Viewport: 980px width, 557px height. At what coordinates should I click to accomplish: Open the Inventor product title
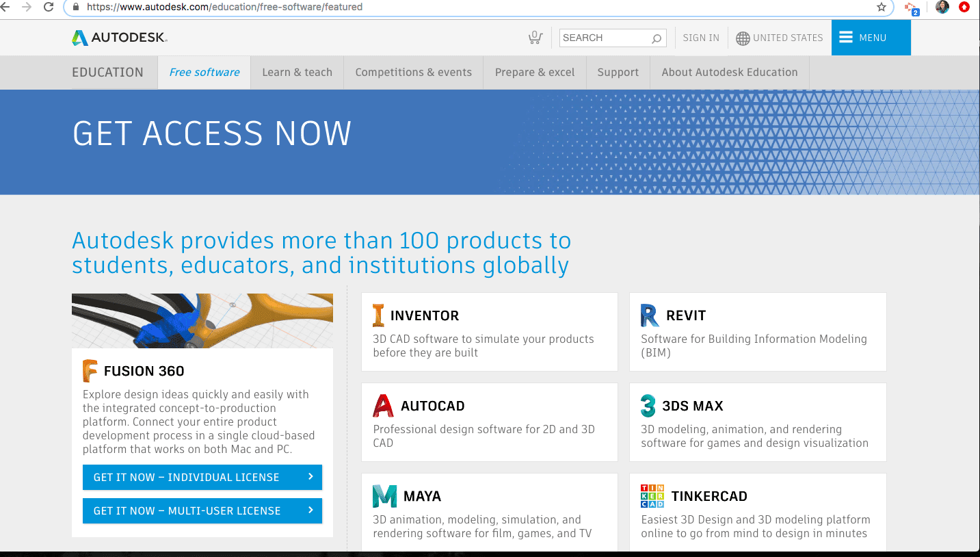pos(424,315)
